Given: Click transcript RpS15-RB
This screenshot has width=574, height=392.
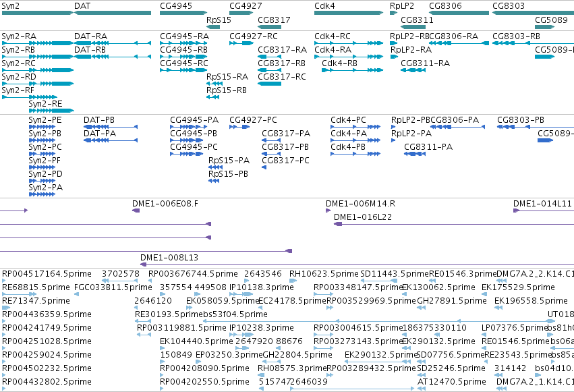Looking at the screenshot, I should 227,90.
